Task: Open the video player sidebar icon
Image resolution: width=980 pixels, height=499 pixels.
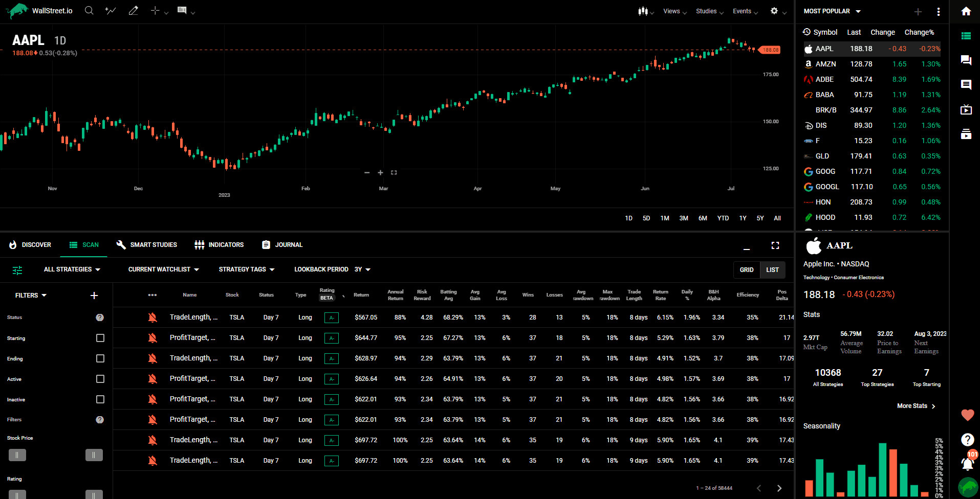Action: pyautogui.click(x=966, y=109)
